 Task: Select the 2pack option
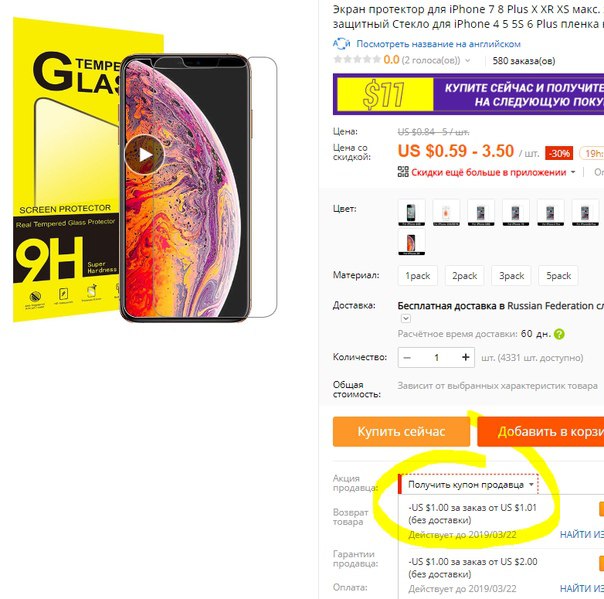tap(465, 276)
